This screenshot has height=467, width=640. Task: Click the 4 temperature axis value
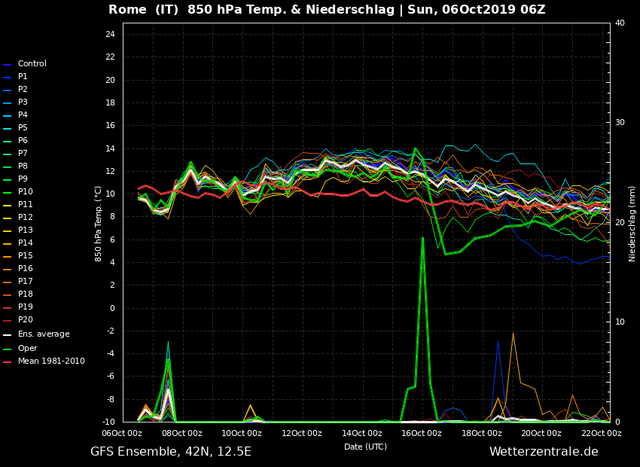pos(113,262)
